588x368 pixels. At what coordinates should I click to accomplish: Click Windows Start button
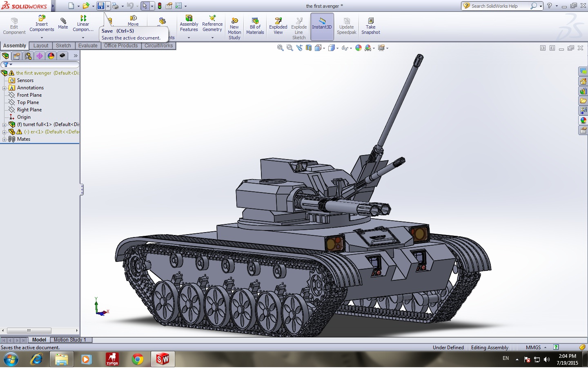11,359
